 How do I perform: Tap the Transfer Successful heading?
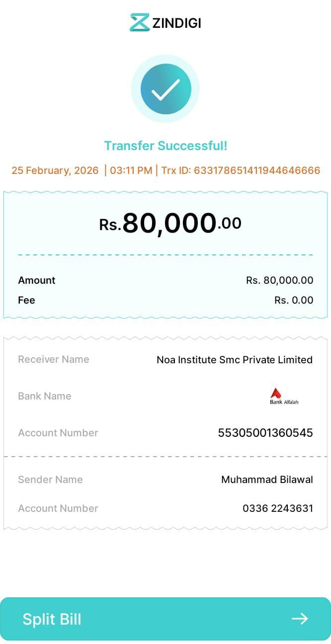(165, 146)
